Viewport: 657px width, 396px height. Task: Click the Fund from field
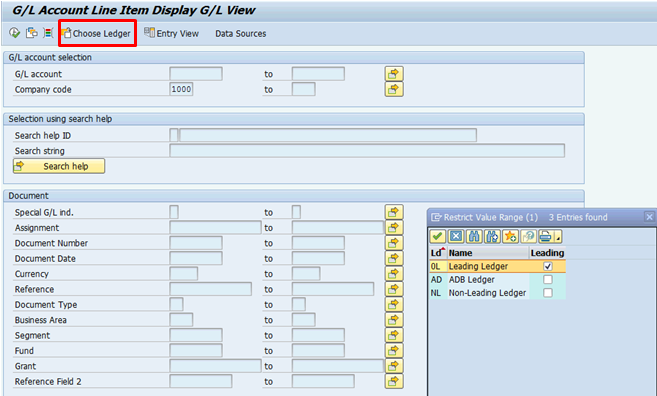click(196, 350)
